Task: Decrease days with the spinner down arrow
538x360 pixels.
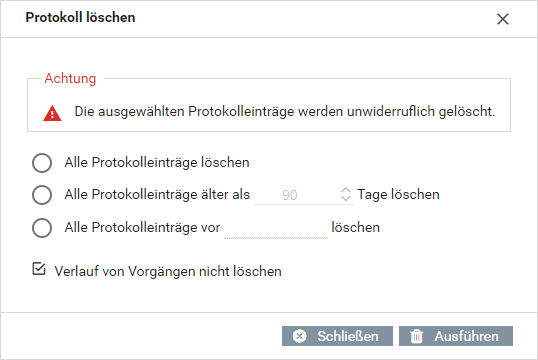Action: click(x=346, y=199)
